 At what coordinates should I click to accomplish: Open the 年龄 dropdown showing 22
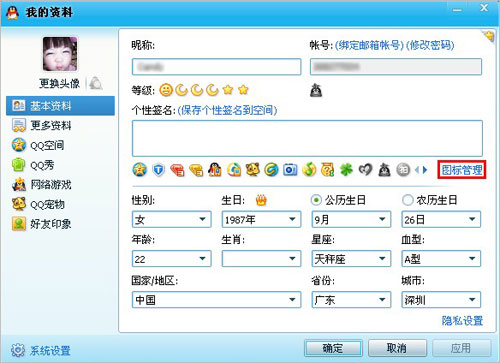click(x=172, y=259)
